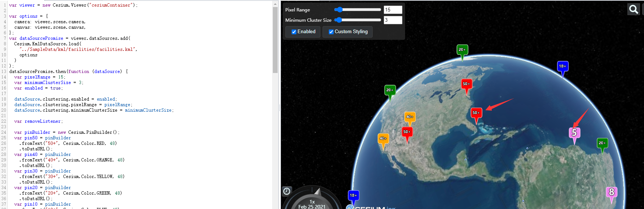Uncheck the Enabled clustering checkbox

click(294, 32)
